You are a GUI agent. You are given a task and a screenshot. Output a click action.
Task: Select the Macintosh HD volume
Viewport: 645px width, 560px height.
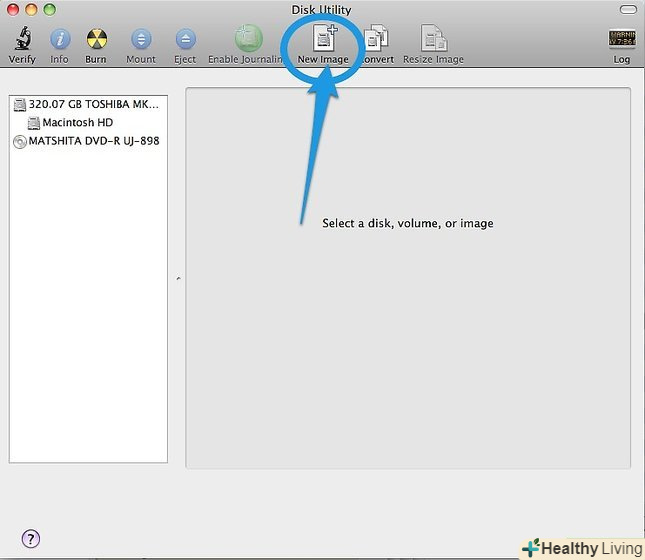(88, 123)
